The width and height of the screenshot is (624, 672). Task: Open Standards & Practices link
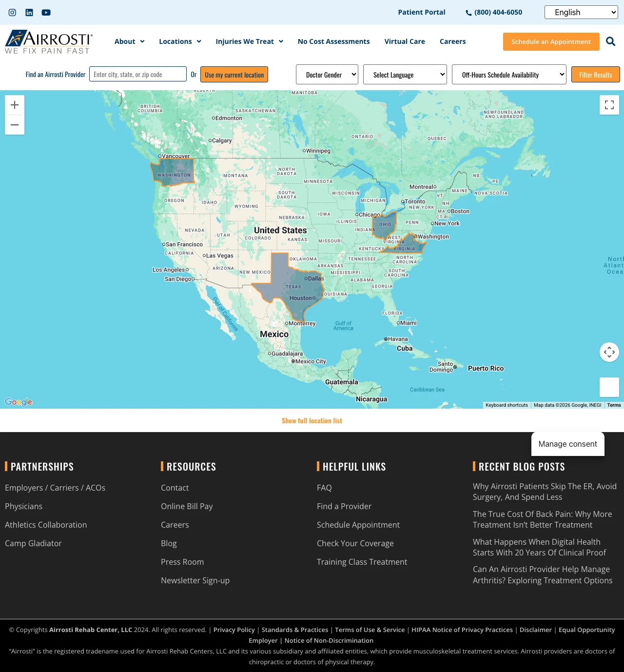(x=295, y=630)
